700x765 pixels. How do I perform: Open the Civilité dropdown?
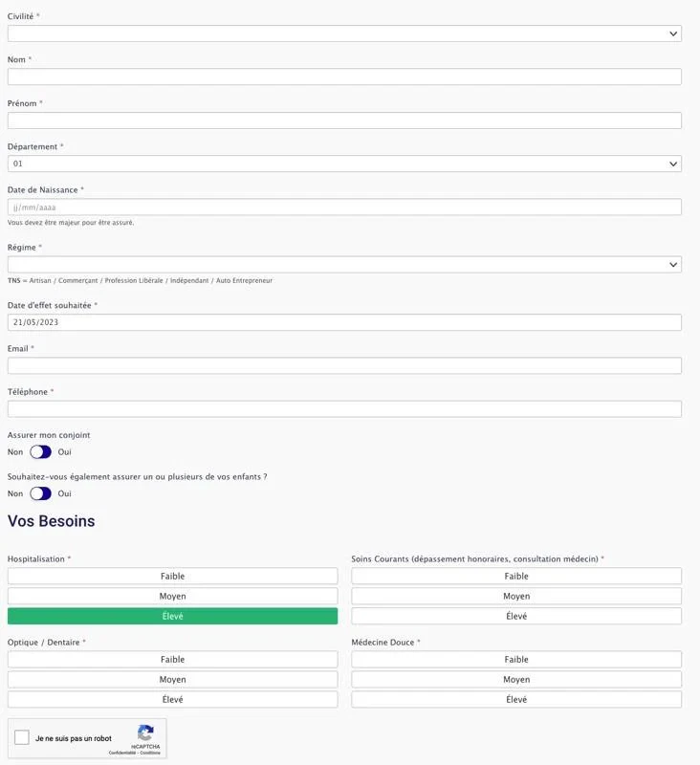click(x=344, y=33)
